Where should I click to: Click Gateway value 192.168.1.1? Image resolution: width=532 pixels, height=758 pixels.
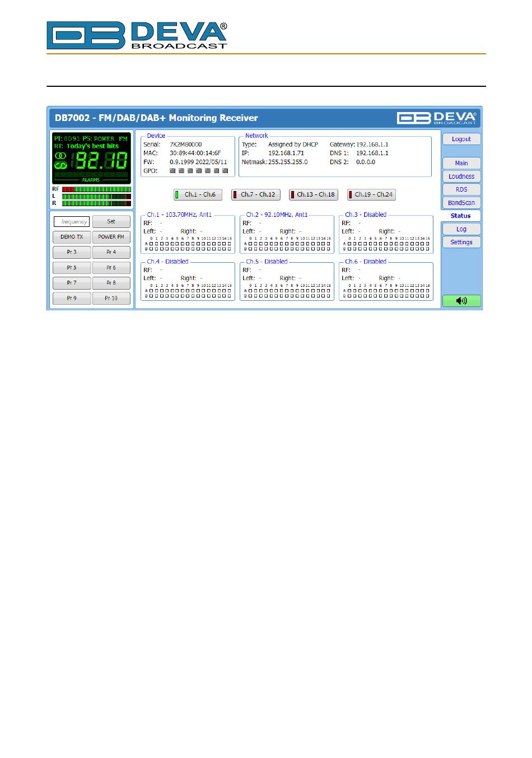pos(372,145)
